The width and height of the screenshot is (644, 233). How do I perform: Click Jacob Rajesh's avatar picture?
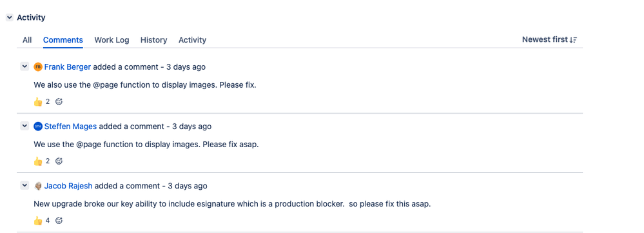click(38, 186)
